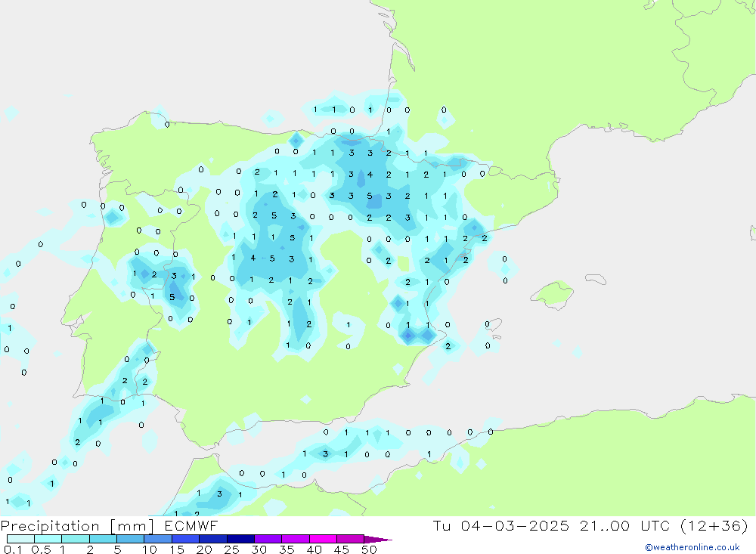Select the 2–5 mm legend color

click(x=103, y=539)
